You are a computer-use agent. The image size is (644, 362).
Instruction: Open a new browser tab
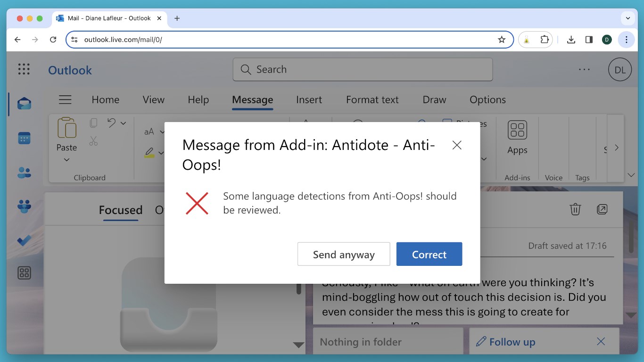point(177,18)
